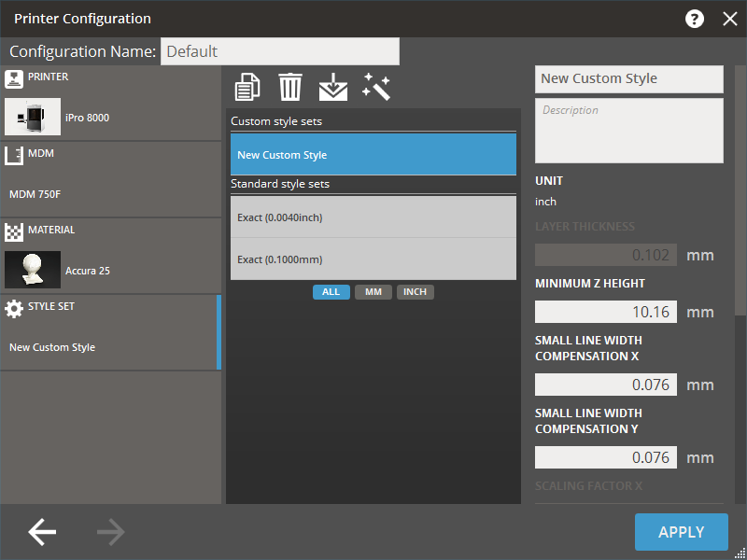
Task: Open the PRINTER section
Action: coord(110,104)
